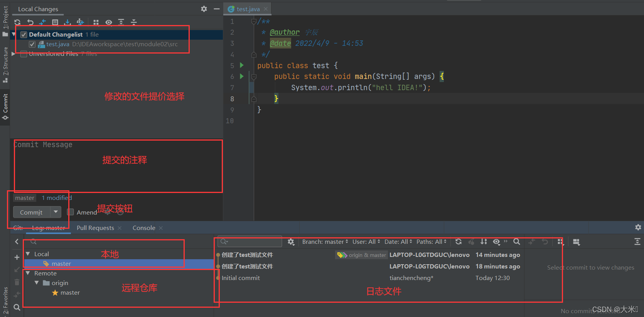Select the Log: master tab
This screenshot has width=644, height=317.
[x=49, y=228]
